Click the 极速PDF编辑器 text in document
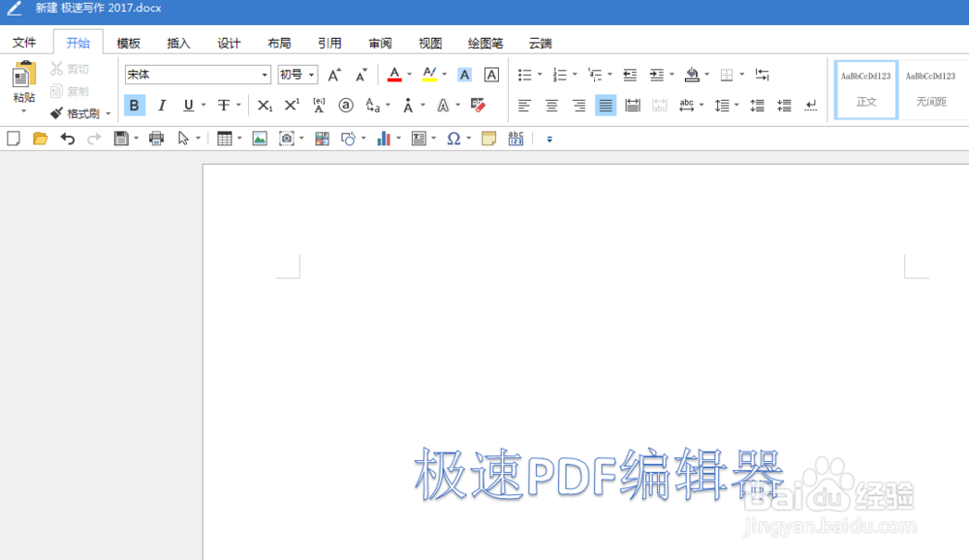Screen dimensions: 969x560 tap(599, 475)
